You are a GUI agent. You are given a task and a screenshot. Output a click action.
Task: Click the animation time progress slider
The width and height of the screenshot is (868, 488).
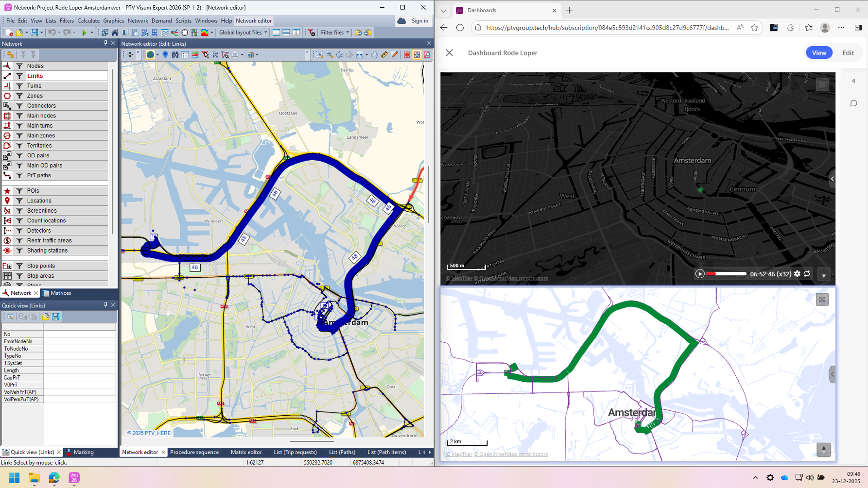(x=726, y=274)
